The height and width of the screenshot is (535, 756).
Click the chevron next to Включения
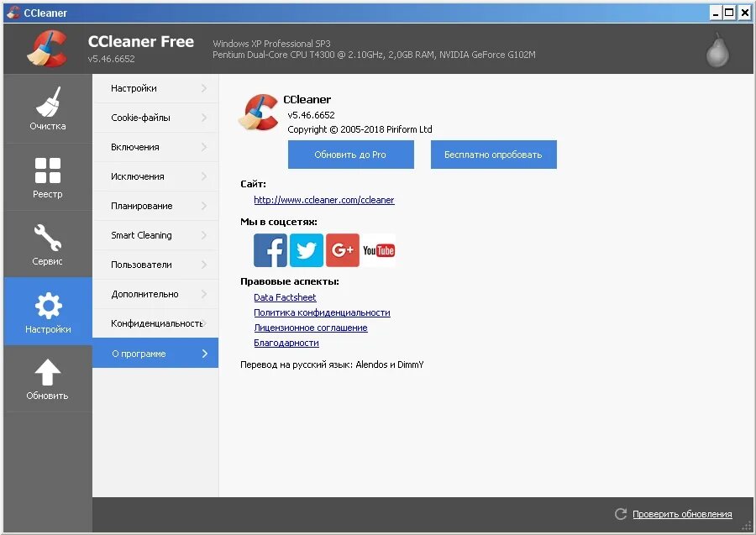[x=204, y=147]
